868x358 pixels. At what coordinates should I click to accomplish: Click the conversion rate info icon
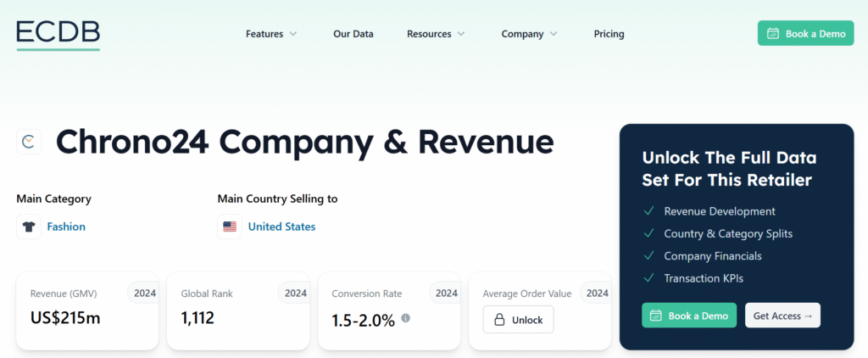pos(405,318)
